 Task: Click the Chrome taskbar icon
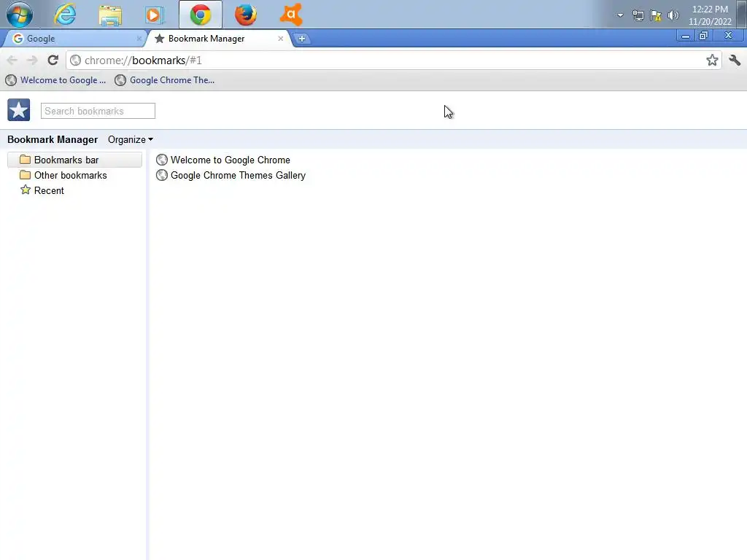(201, 15)
